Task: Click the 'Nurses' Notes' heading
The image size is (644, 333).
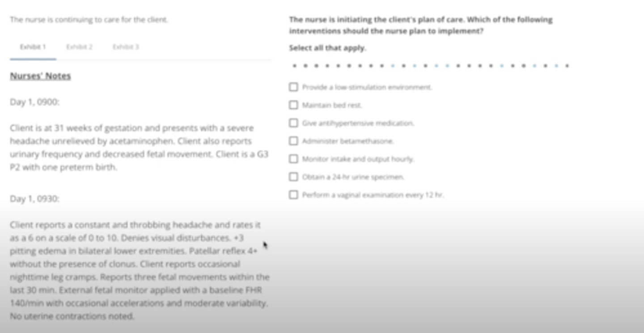Action: pyautogui.click(x=40, y=76)
